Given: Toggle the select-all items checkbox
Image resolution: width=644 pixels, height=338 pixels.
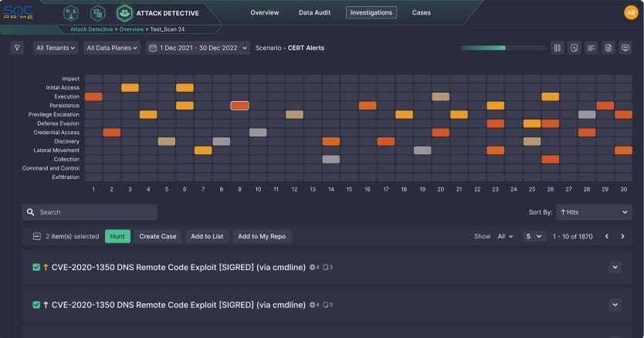Looking at the screenshot, I should [x=36, y=236].
